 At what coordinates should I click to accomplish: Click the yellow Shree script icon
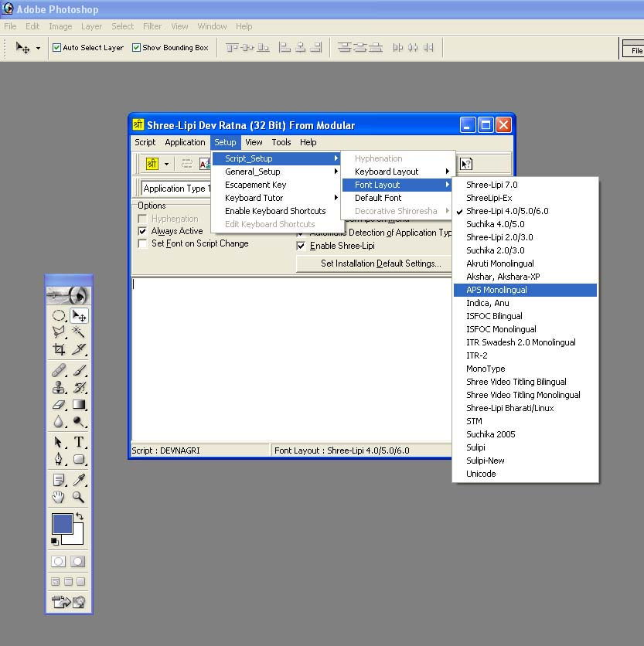(152, 164)
